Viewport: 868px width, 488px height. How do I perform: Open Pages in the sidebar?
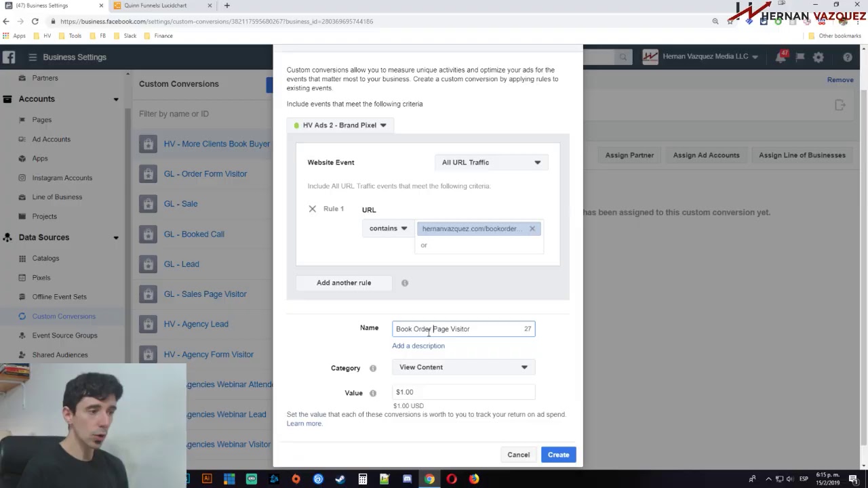pyautogui.click(x=41, y=120)
